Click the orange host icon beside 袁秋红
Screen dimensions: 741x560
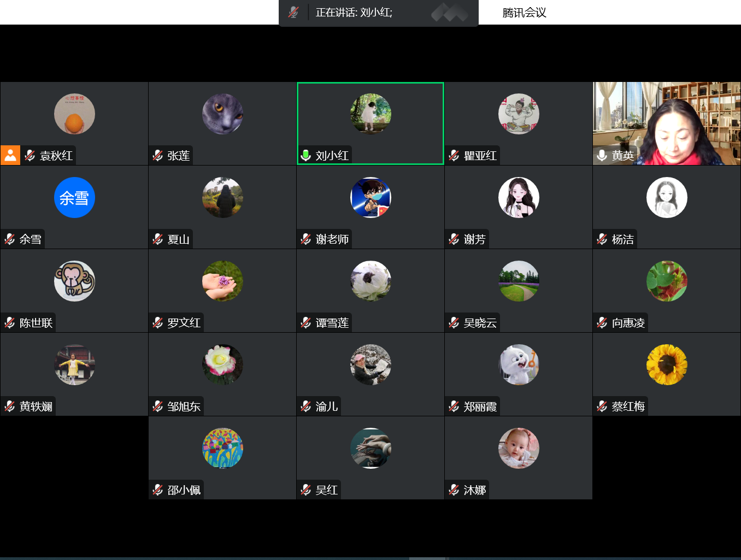[10, 155]
